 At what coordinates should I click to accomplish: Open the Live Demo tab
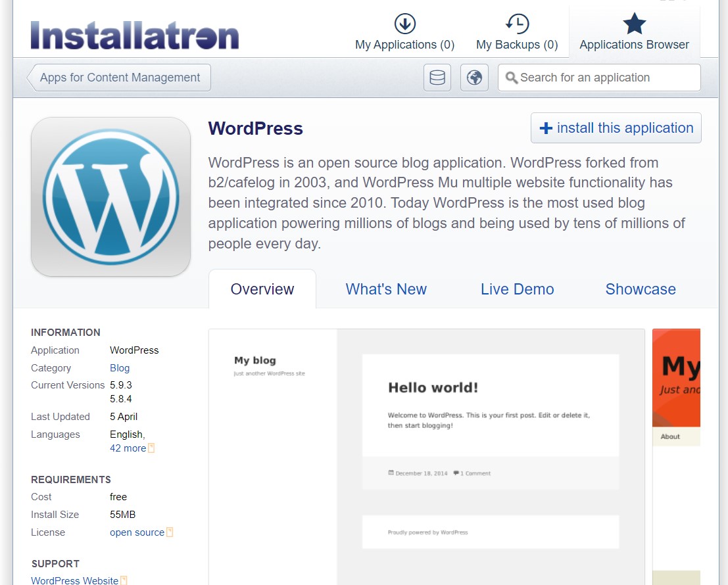517,289
